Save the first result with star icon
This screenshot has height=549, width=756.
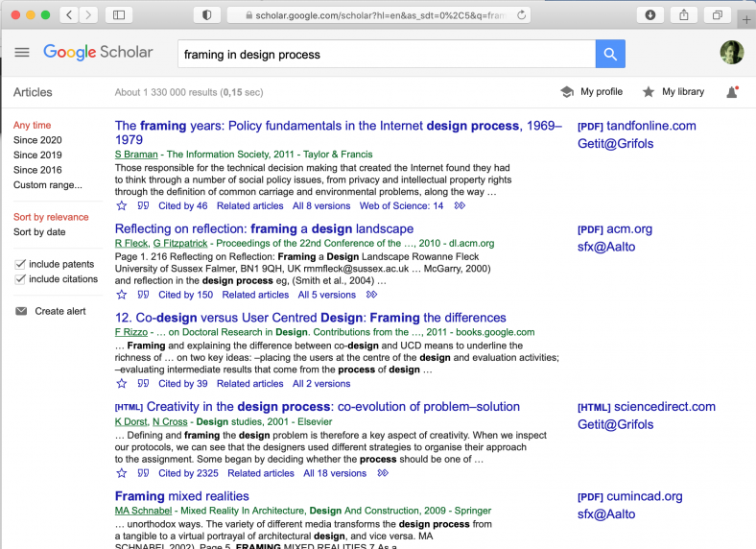[x=121, y=205]
